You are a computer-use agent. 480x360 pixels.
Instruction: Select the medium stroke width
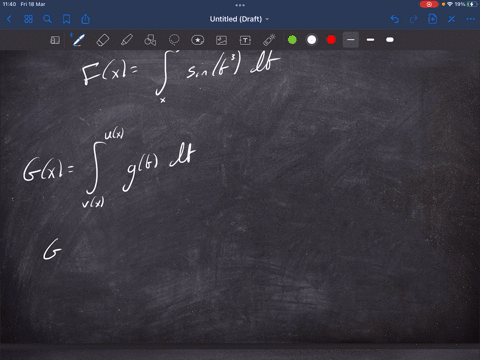click(x=370, y=40)
